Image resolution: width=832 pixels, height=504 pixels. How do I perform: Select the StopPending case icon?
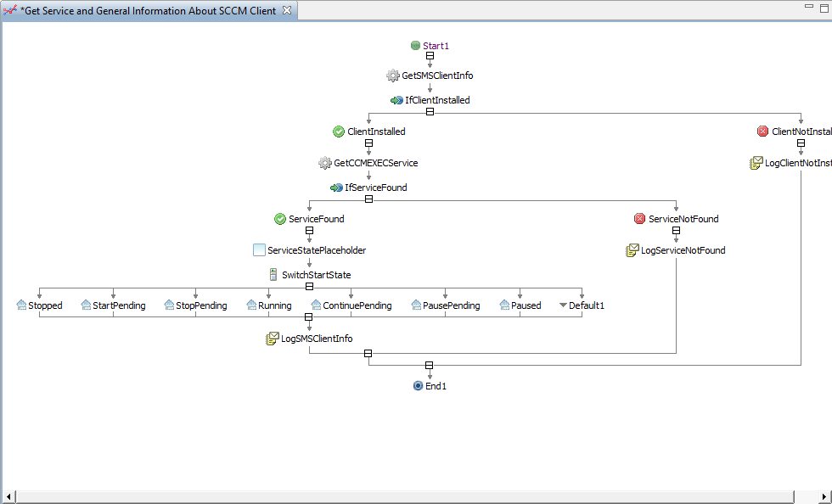pos(169,305)
